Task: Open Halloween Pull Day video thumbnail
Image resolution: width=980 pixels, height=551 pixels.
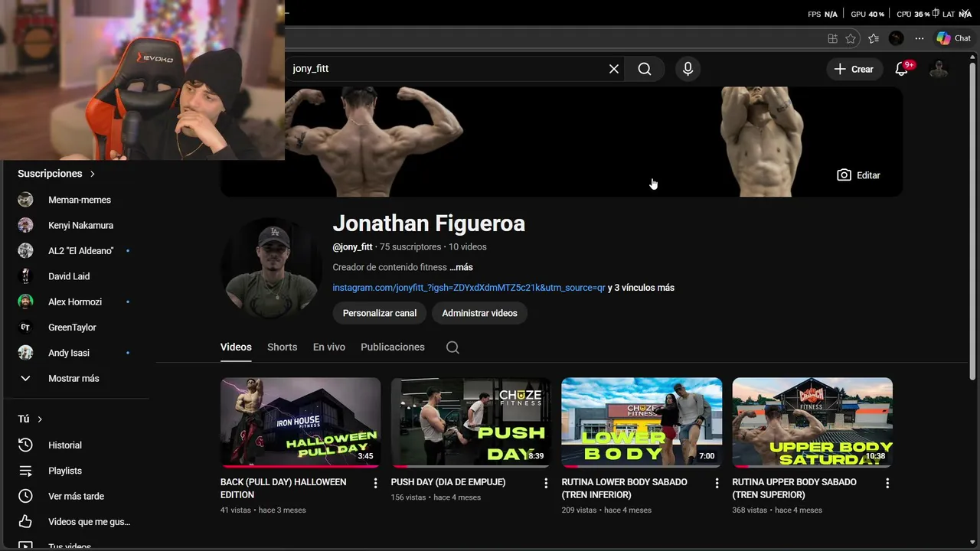Action: point(300,422)
